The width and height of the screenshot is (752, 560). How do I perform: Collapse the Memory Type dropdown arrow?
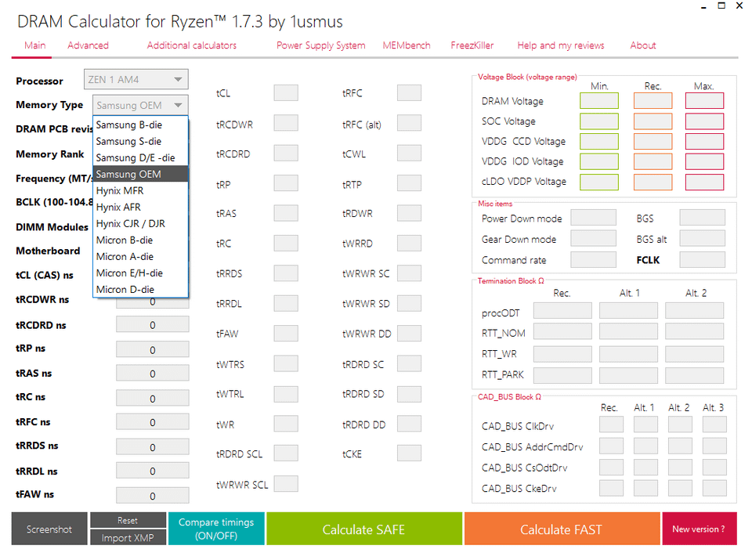(178, 105)
